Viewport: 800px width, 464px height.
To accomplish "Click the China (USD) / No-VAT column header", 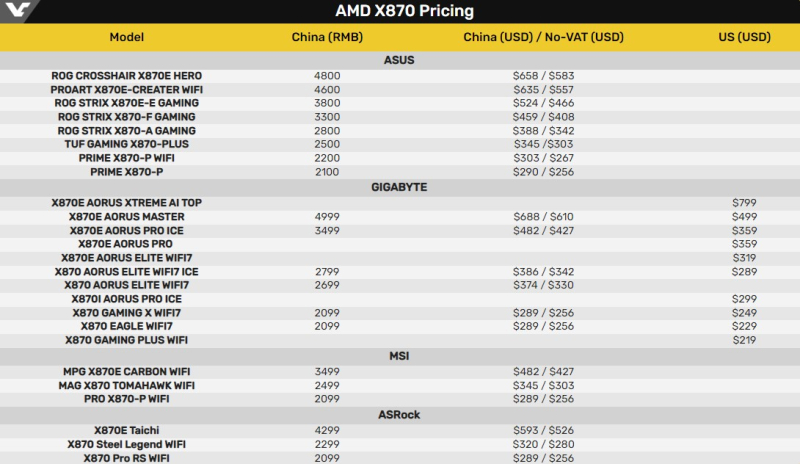I will (x=542, y=37).
